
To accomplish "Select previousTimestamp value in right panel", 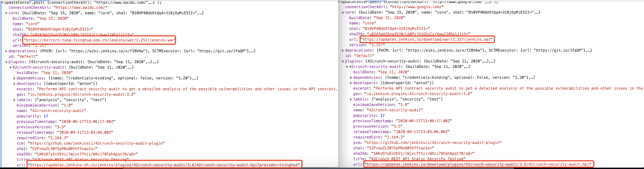I will 424,121.
